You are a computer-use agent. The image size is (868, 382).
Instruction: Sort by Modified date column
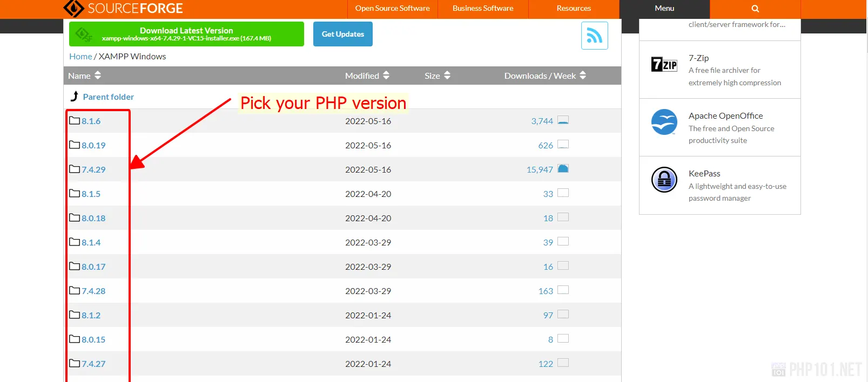click(x=367, y=76)
